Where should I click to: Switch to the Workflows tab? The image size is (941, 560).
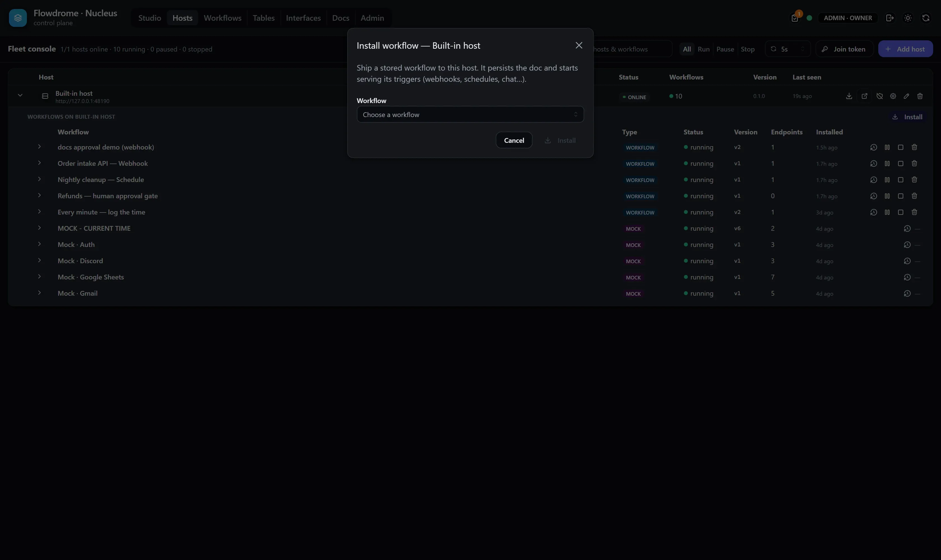tap(222, 18)
